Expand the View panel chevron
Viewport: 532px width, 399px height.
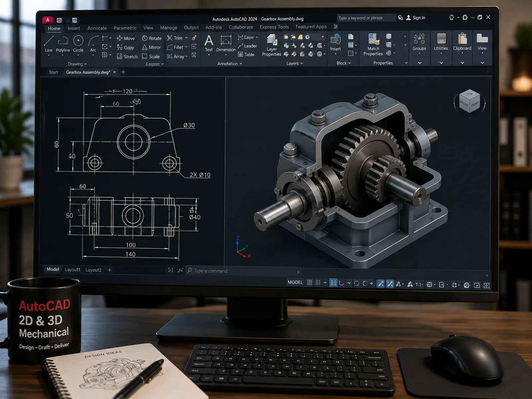[x=482, y=63]
